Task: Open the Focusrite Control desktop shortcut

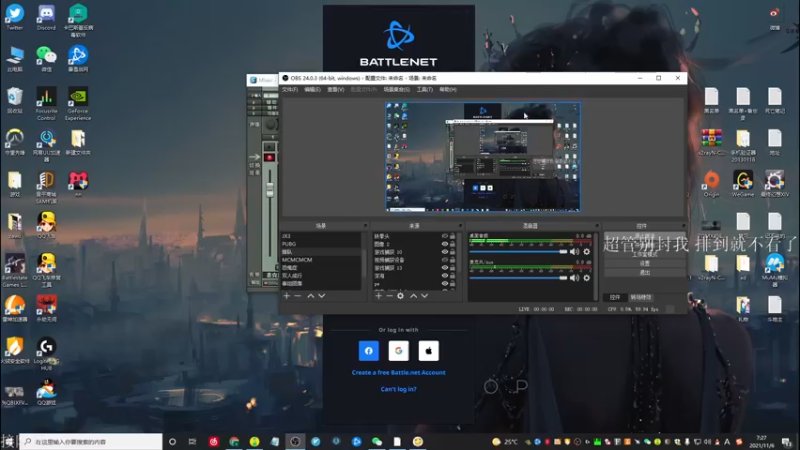Action: (x=46, y=104)
